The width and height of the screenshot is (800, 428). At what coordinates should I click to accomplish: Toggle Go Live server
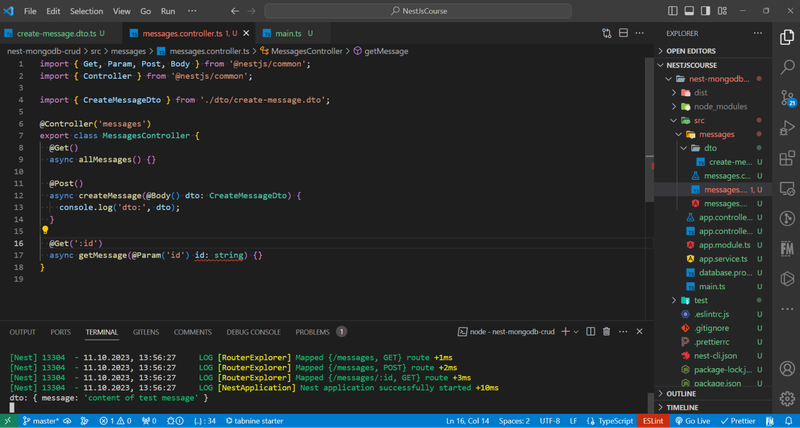click(692, 421)
